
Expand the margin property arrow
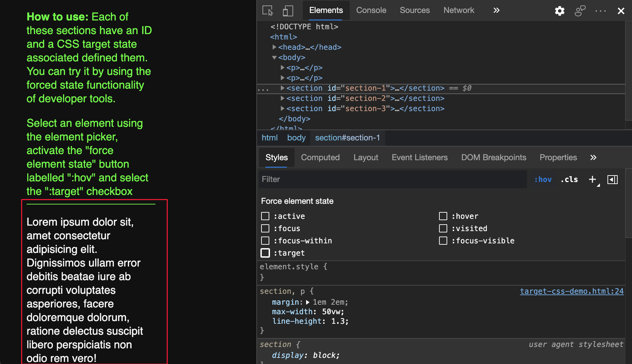click(308, 302)
